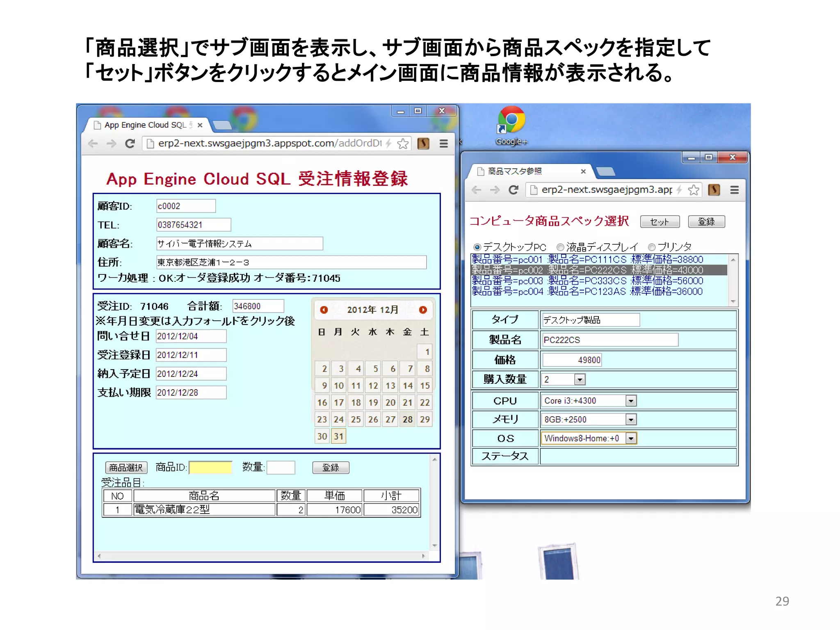Click the セット button

[660, 221]
